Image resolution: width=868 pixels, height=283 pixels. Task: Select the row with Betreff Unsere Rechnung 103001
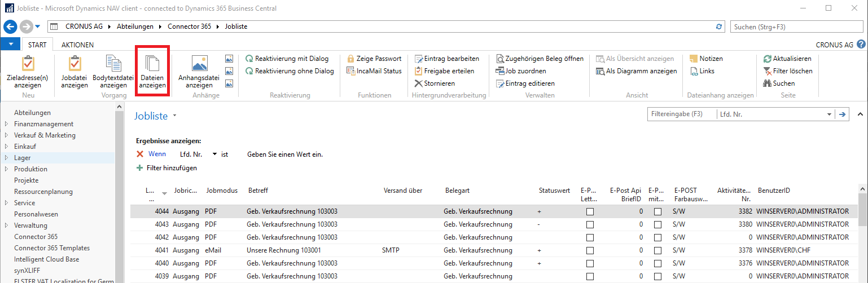pos(494,250)
